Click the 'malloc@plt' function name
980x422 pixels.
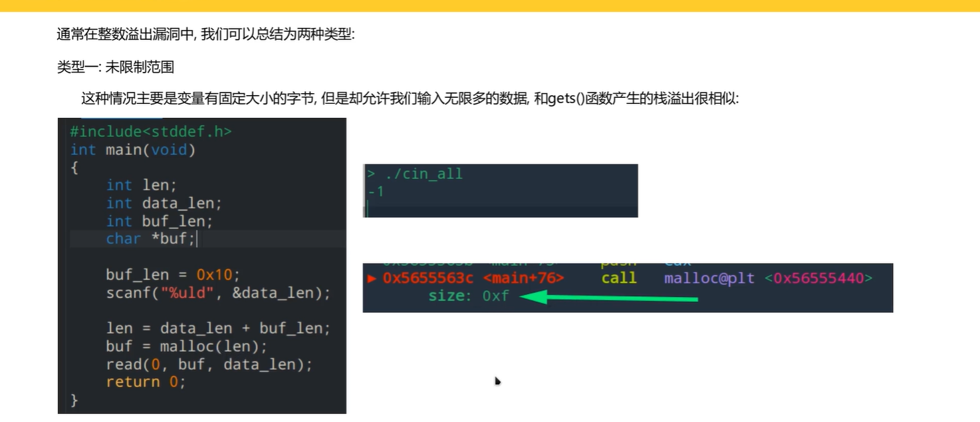coord(709,278)
